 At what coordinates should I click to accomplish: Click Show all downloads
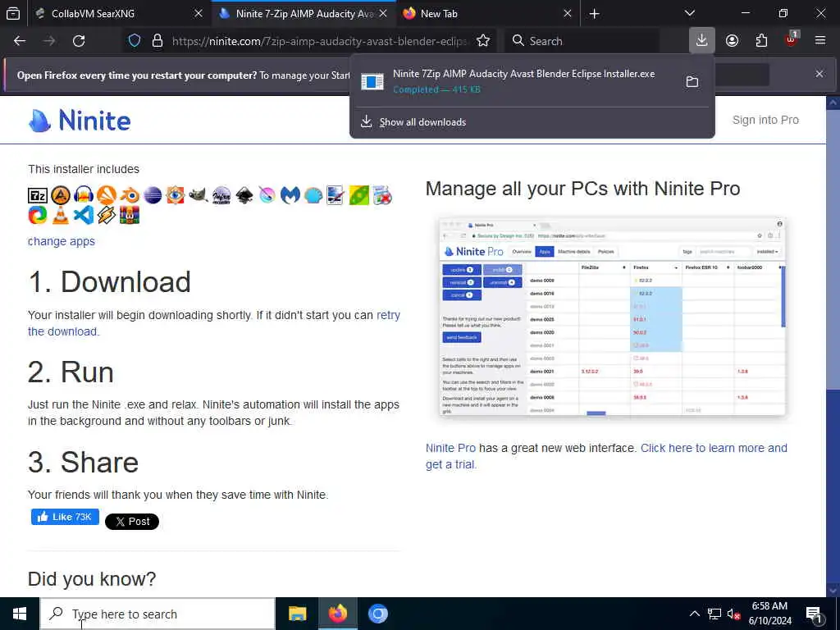pos(422,122)
